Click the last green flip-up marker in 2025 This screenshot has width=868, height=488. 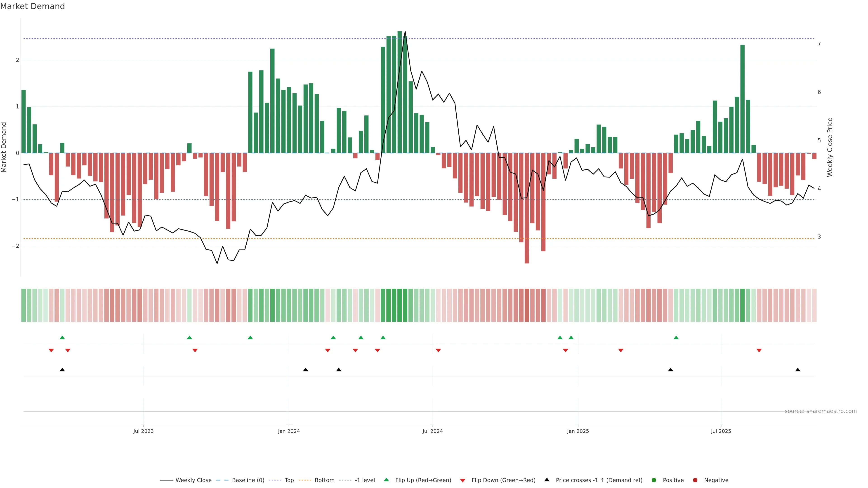[676, 338]
